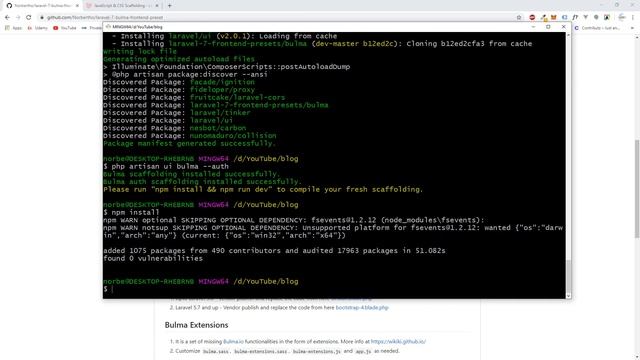The width and height of the screenshot is (640, 360).
Task: Click the 'npm install' command line
Action: [131, 212]
